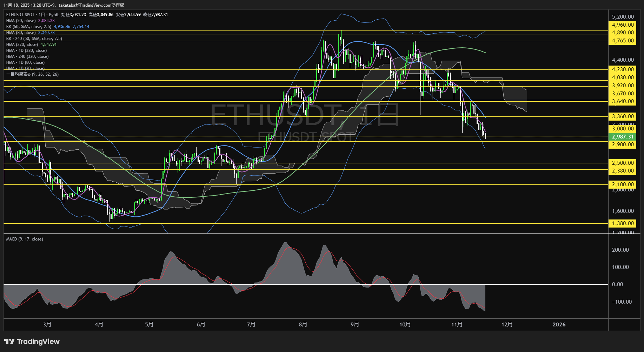The image size is (644, 352).
Task: Click the green 2,987.31 current price label
Action: coord(622,137)
